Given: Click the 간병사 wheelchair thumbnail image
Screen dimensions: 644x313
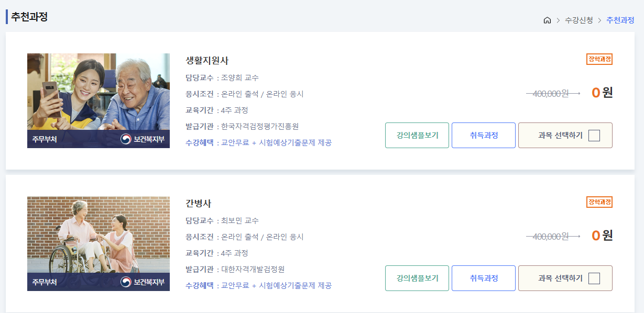Looking at the screenshot, I should tap(99, 243).
